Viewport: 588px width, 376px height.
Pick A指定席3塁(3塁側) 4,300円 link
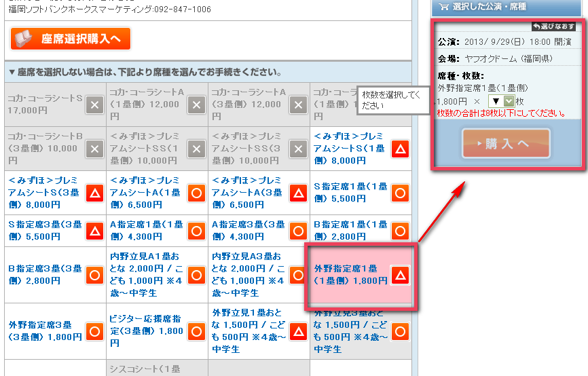[x=249, y=231]
